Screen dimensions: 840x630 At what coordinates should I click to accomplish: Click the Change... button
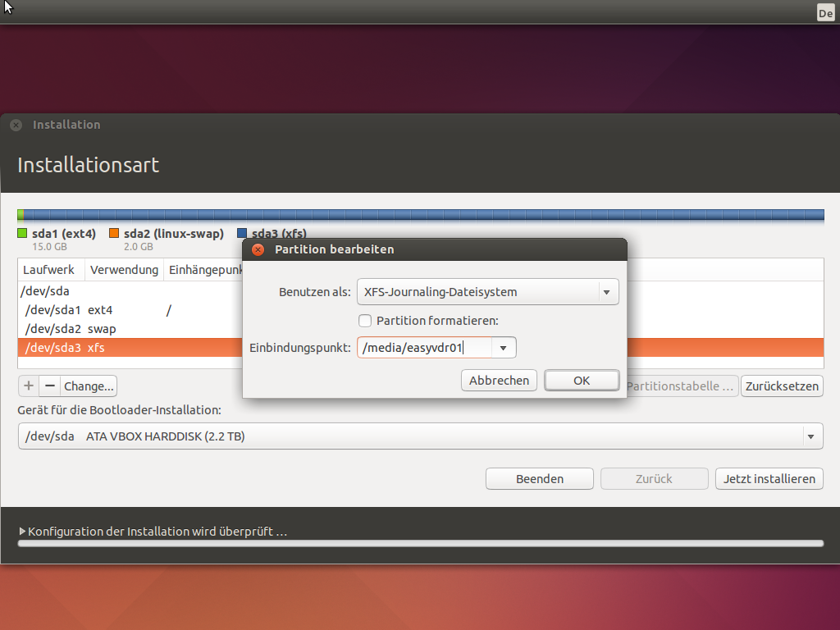click(x=89, y=386)
